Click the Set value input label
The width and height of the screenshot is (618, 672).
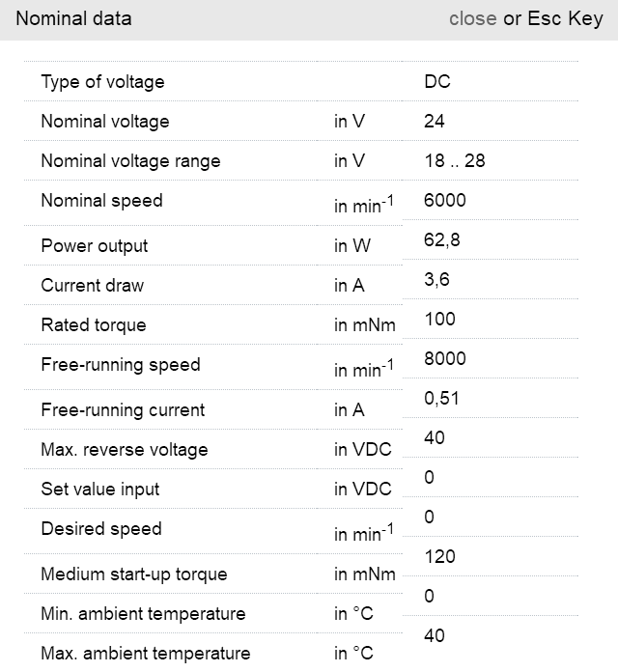click(x=100, y=490)
